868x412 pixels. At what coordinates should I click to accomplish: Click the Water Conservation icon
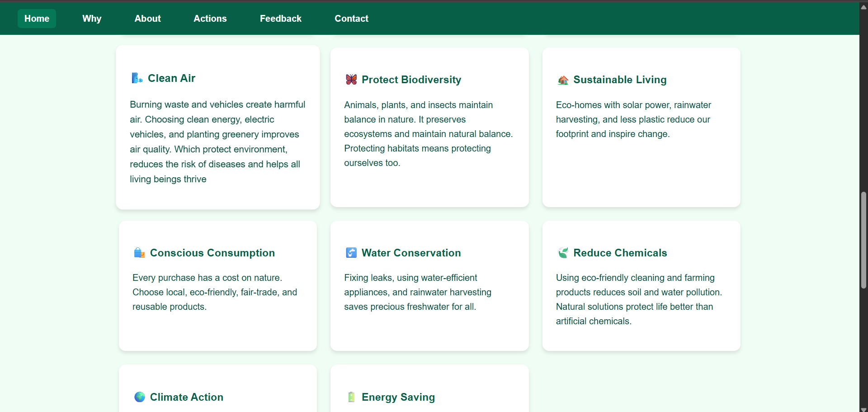(x=351, y=253)
